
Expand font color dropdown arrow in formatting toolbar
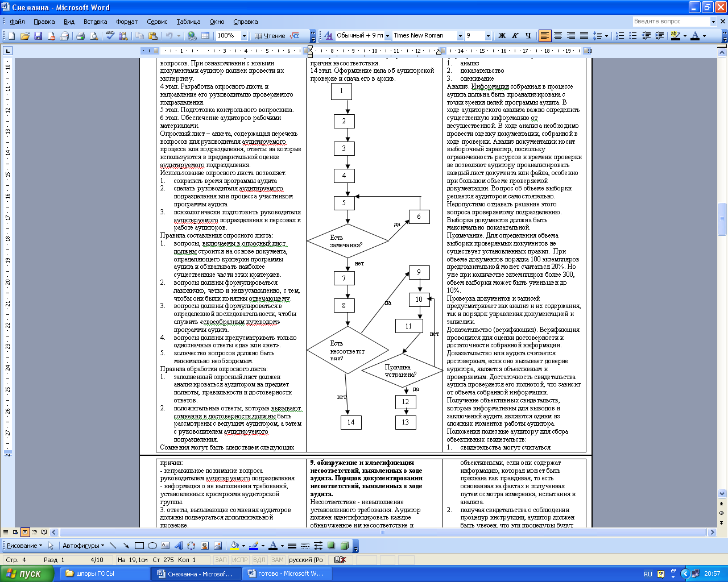704,36
